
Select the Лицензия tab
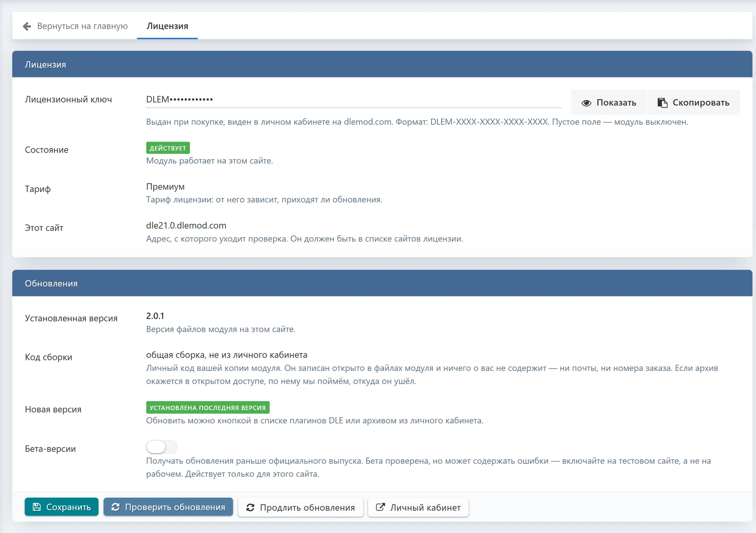pyautogui.click(x=167, y=26)
